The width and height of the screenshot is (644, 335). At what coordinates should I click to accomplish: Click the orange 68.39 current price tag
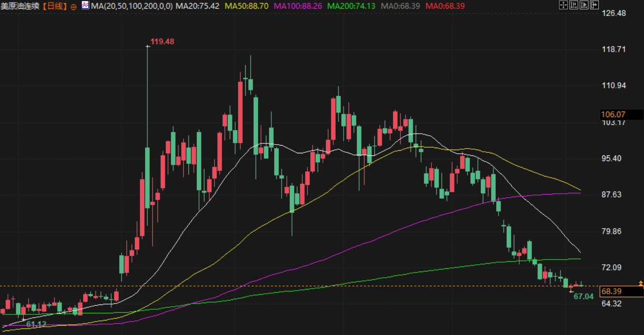point(621,292)
